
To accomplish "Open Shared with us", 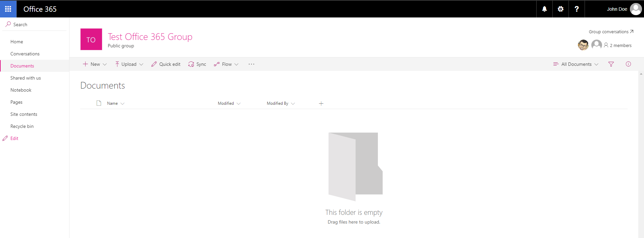I will (26, 78).
